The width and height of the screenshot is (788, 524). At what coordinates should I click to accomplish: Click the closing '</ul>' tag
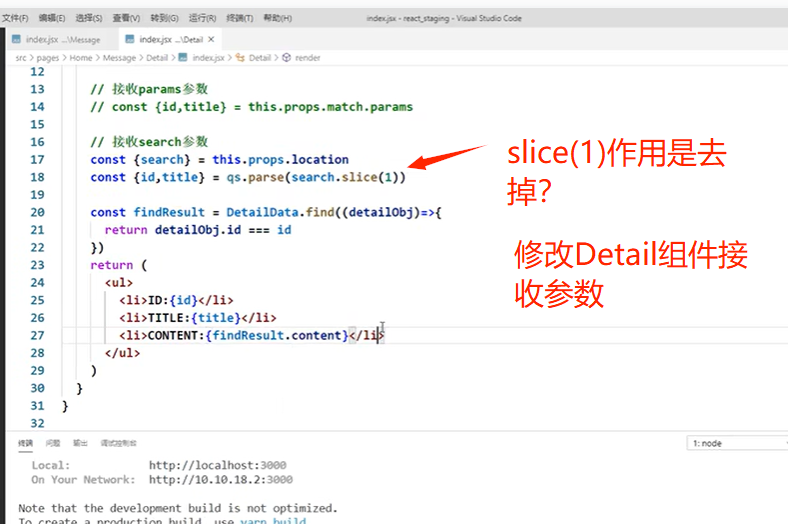[x=123, y=353]
